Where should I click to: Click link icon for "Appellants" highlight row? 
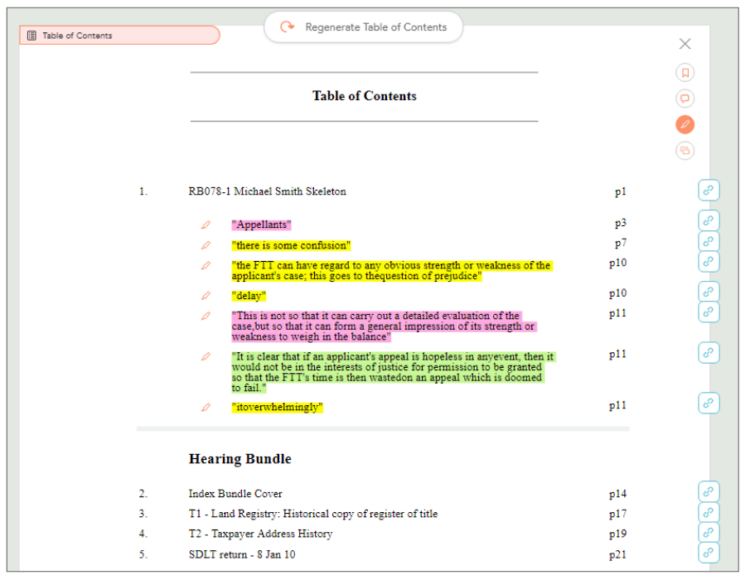tap(708, 220)
